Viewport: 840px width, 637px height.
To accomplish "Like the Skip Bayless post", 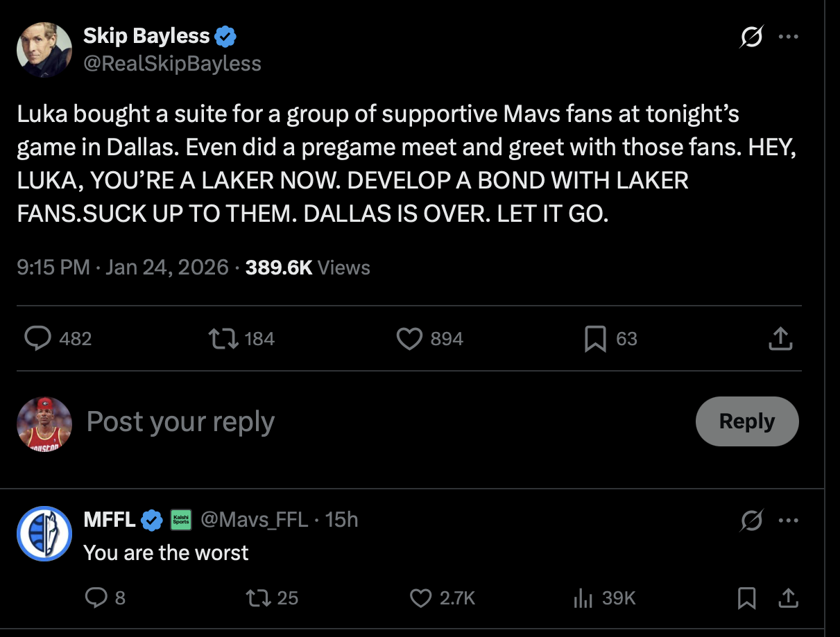I will click(409, 338).
